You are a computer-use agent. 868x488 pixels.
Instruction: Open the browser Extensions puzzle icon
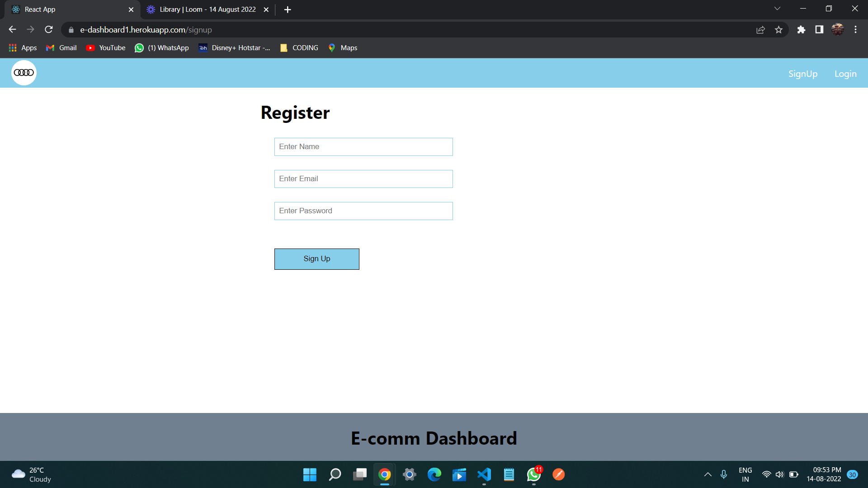801,29
